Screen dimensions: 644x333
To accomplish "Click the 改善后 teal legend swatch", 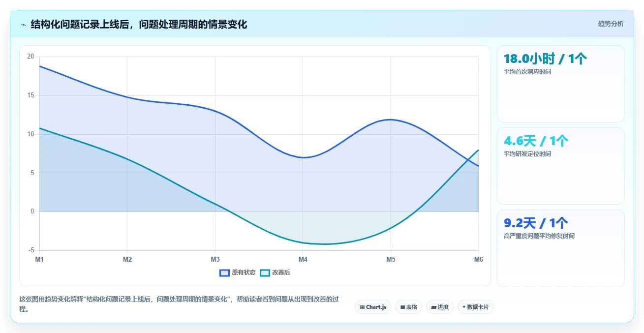I will click(265, 272).
